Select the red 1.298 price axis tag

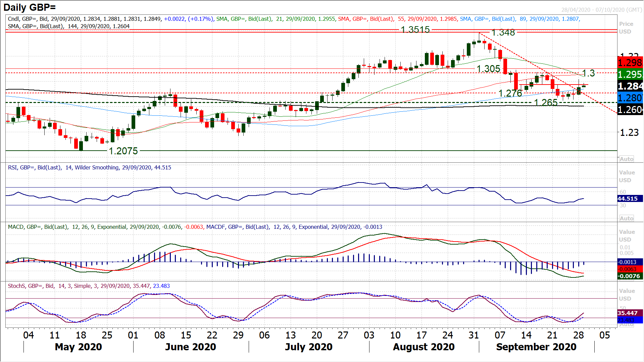tap(630, 63)
